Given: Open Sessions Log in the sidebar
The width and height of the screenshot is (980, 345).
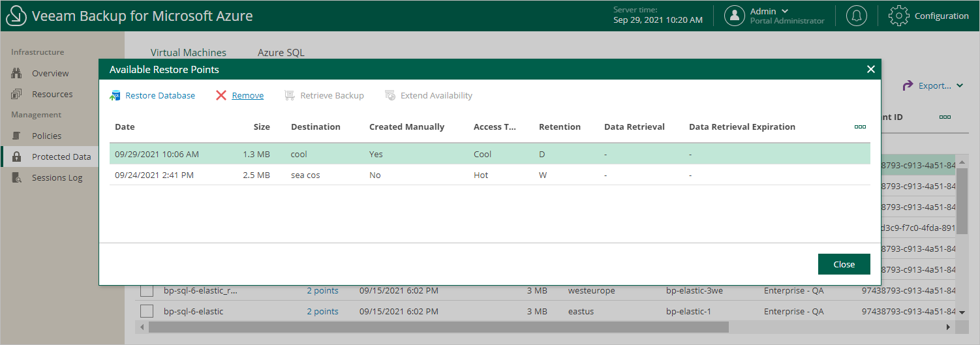Looking at the screenshot, I should [x=57, y=177].
